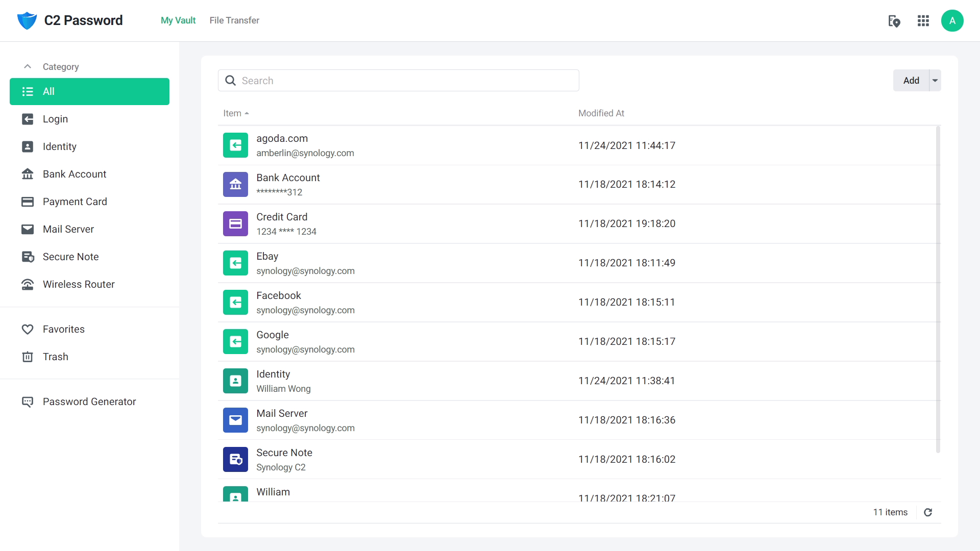Click the Secure Note Synology C2 icon
The image size is (980, 551).
(235, 460)
